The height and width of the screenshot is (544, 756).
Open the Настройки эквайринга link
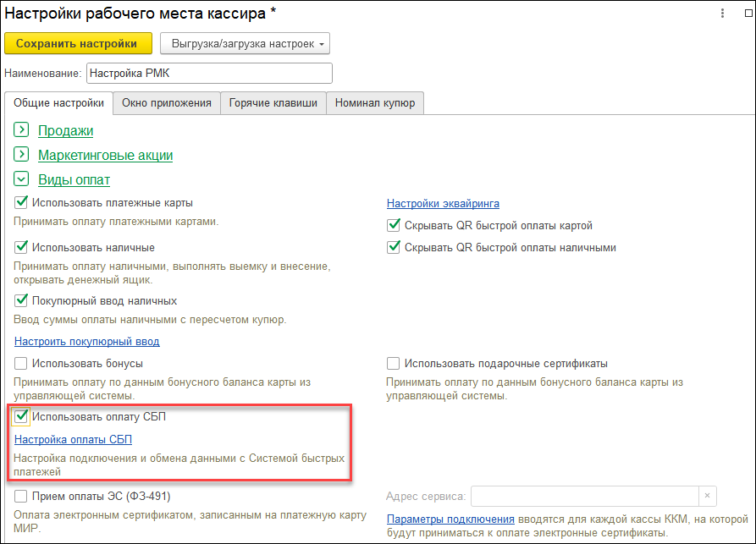pyautogui.click(x=443, y=203)
